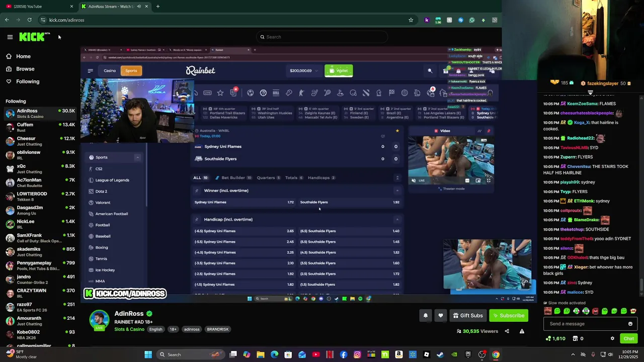The height and width of the screenshot is (362, 644).
Task: Go back in browser history
Action: 7,20
